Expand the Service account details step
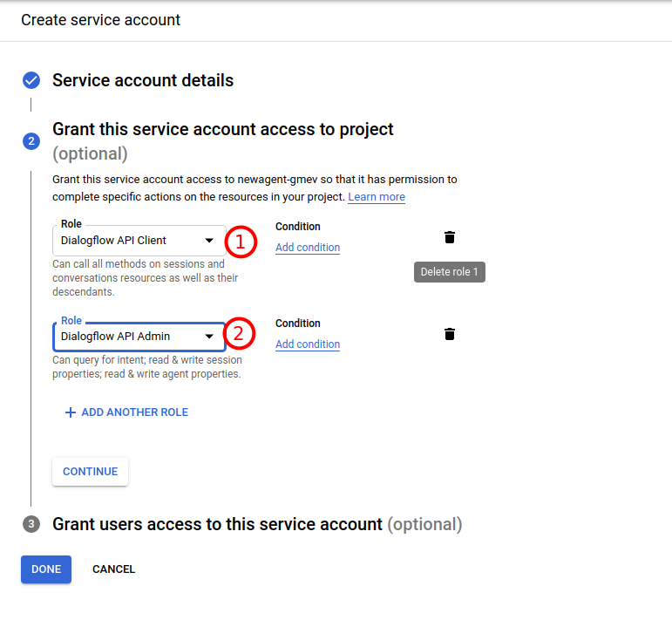Viewport: 672px width, 620px height. click(143, 80)
